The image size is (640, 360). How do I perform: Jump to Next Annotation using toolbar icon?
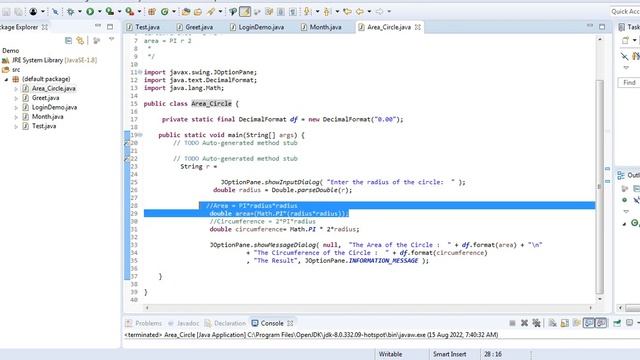point(307,12)
